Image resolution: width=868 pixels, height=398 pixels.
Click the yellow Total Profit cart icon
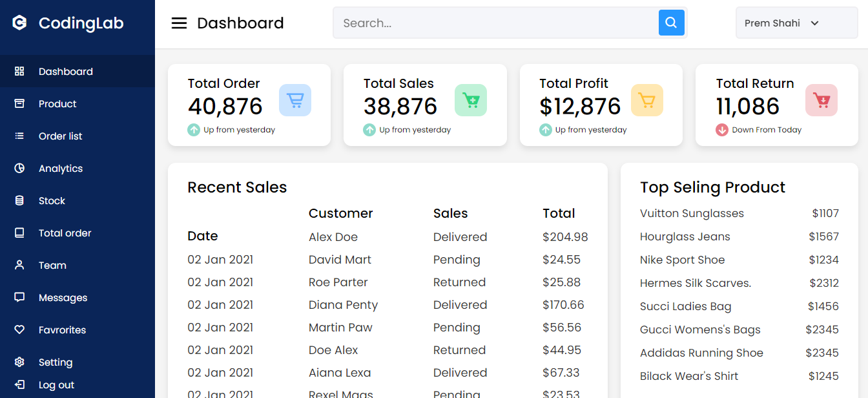pyautogui.click(x=646, y=100)
